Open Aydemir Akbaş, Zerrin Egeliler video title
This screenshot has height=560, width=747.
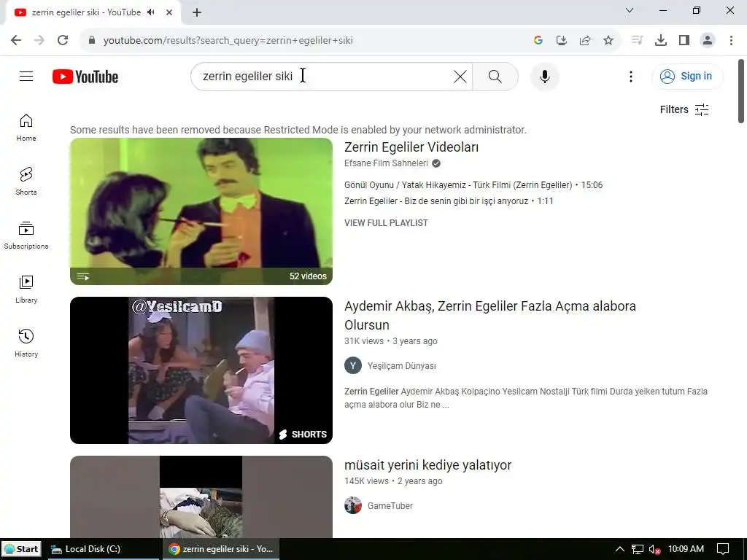click(490, 315)
